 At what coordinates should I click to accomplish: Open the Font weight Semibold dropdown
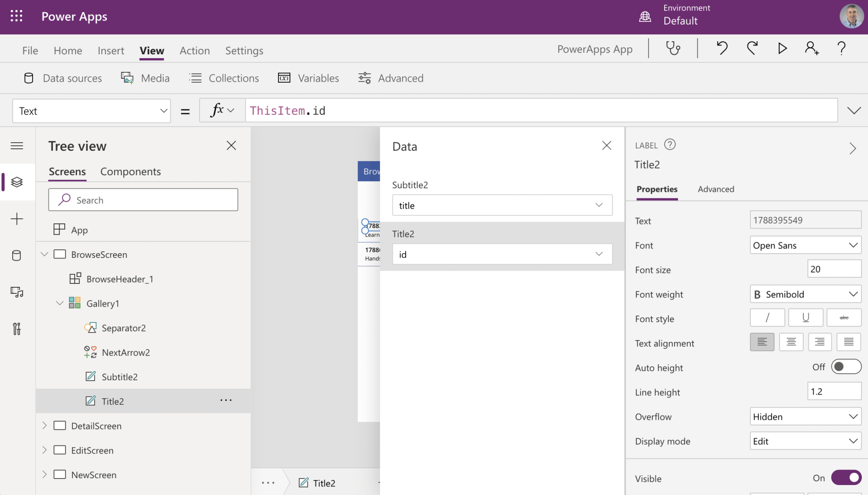click(x=805, y=294)
